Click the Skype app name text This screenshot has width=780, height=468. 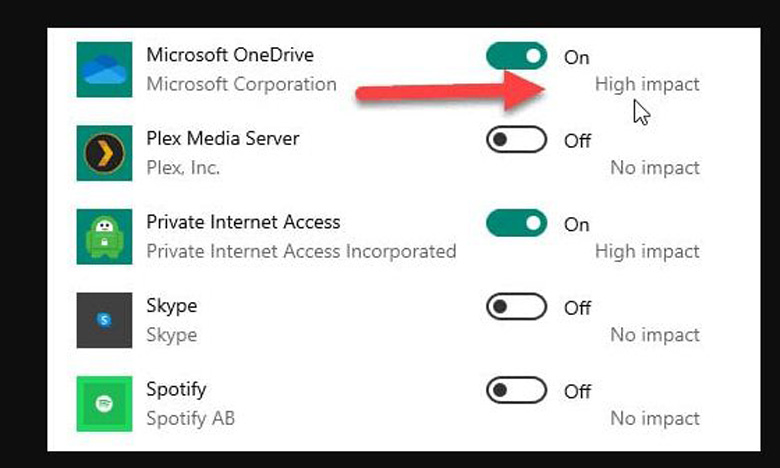(x=172, y=306)
